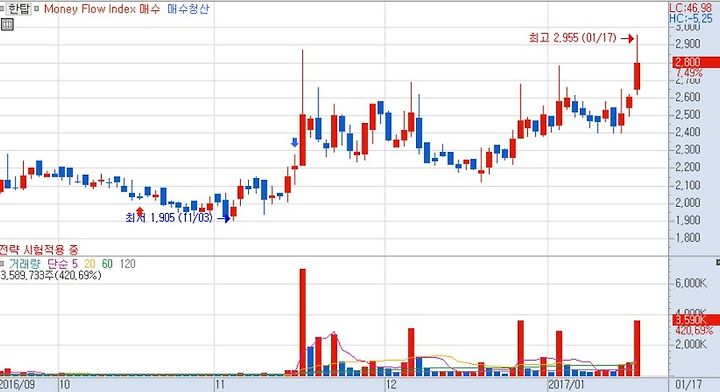Screen dimensions: 720x392
Task: Click the 6,000K volume axis label
Action: tap(691, 283)
